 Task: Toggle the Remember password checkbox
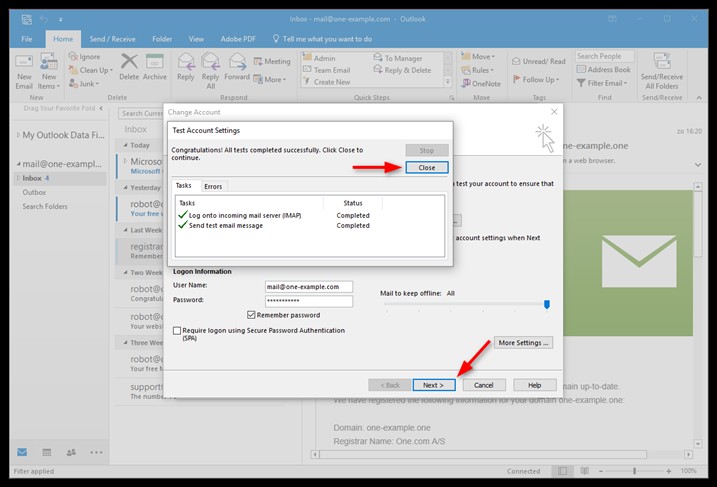click(x=251, y=315)
